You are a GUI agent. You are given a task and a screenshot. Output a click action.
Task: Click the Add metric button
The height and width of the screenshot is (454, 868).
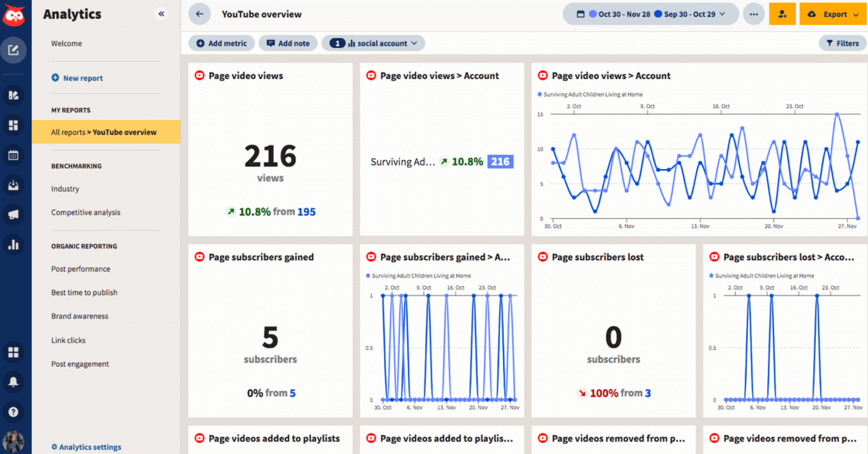(221, 43)
